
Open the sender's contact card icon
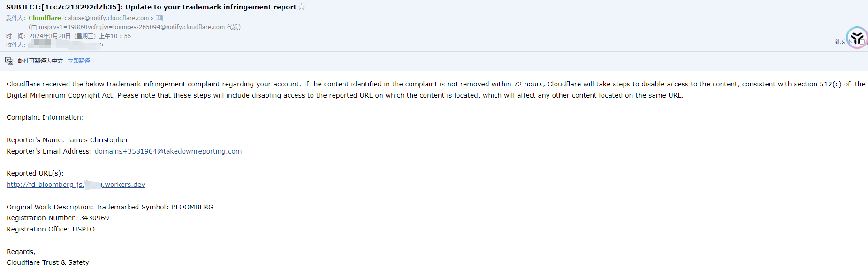point(160,18)
